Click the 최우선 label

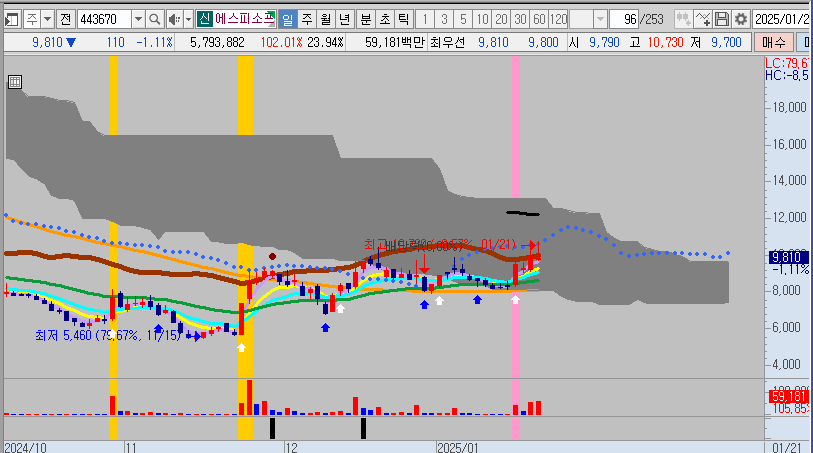pyautogui.click(x=447, y=43)
